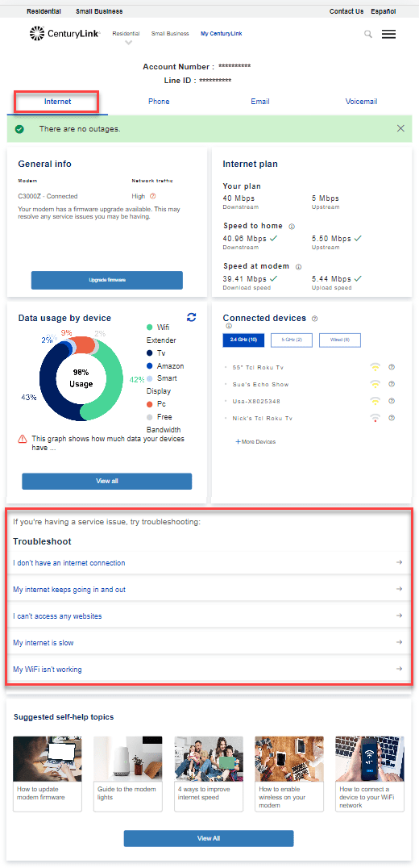Open 4 ways to improve internet speed card
This screenshot has height=868, width=419.
(x=209, y=774)
